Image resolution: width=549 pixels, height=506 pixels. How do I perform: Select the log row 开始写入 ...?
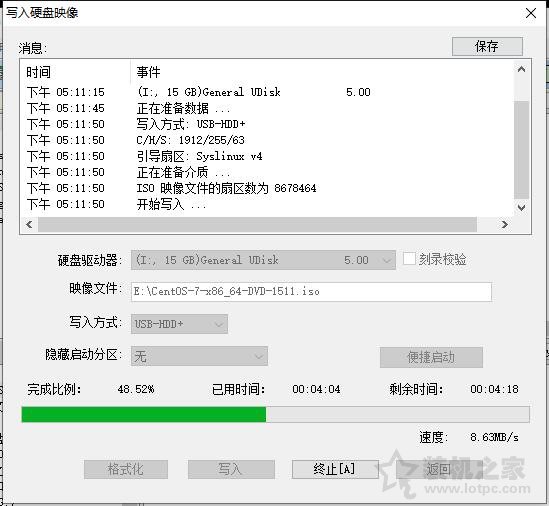266,205
